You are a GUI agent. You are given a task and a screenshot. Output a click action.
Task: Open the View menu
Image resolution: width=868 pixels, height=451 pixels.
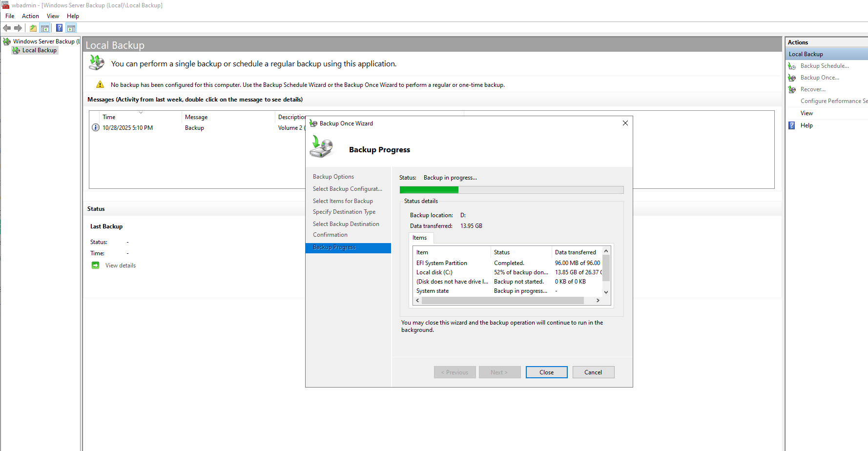click(52, 16)
